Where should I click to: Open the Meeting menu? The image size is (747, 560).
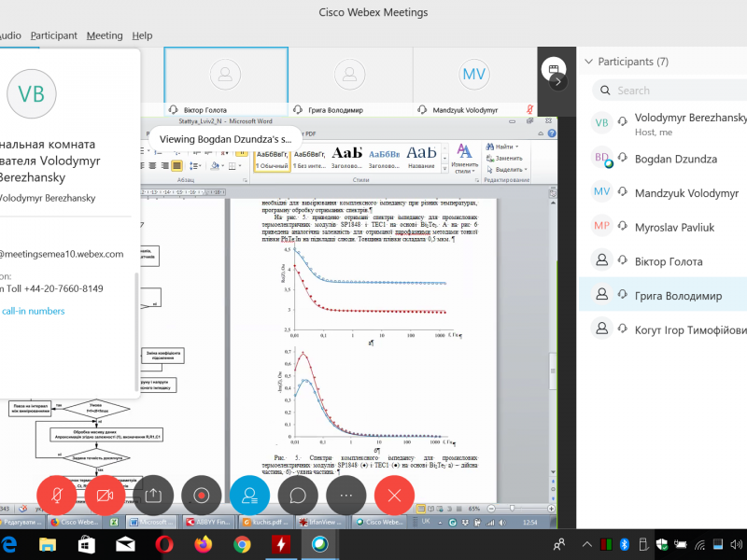(105, 35)
